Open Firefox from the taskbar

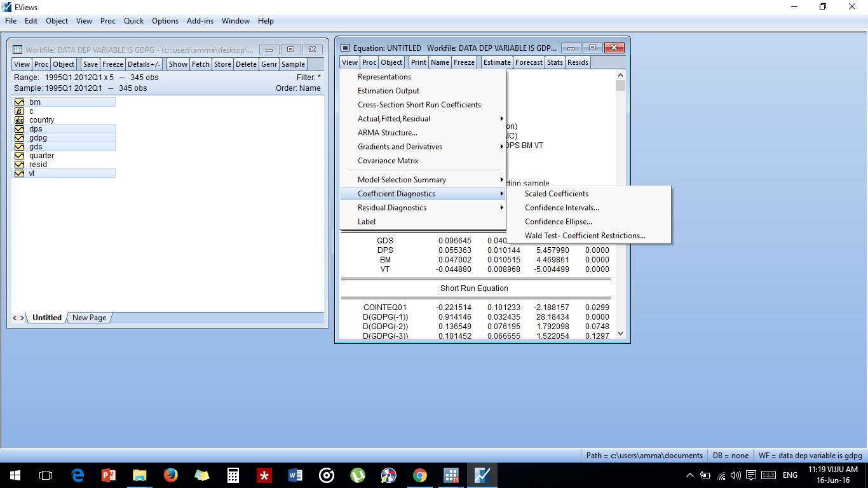point(171,475)
